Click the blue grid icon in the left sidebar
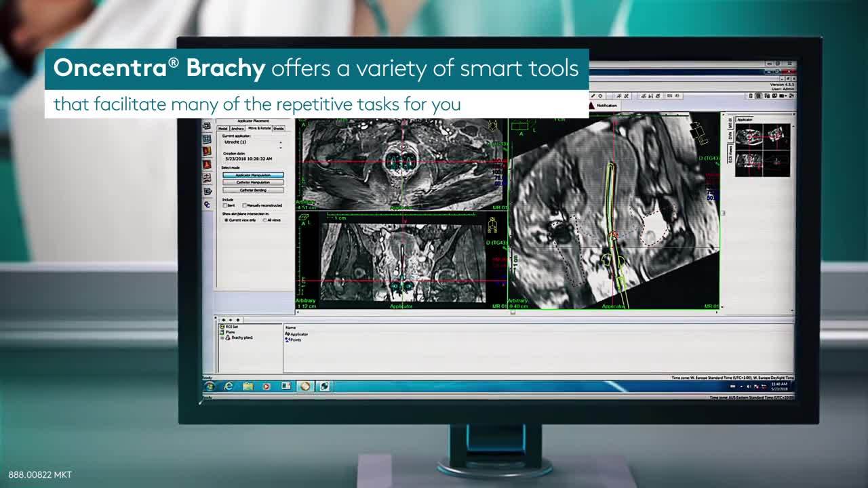The width and height of the screenshot is (868, 488). (207, 139)
